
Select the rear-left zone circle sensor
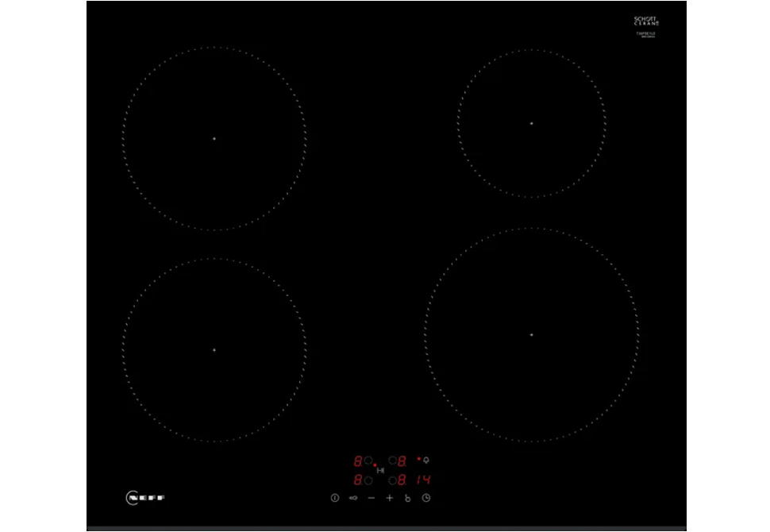(x=368, y=461)
